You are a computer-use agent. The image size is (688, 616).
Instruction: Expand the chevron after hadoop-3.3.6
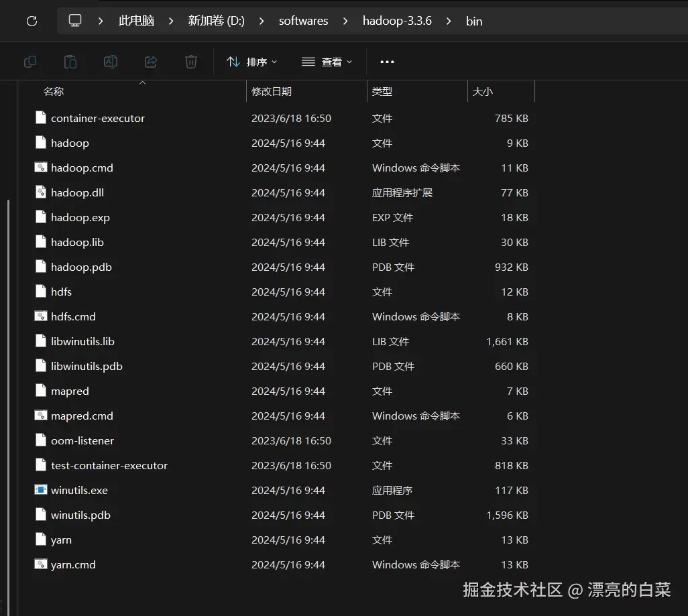click(449, 21)
